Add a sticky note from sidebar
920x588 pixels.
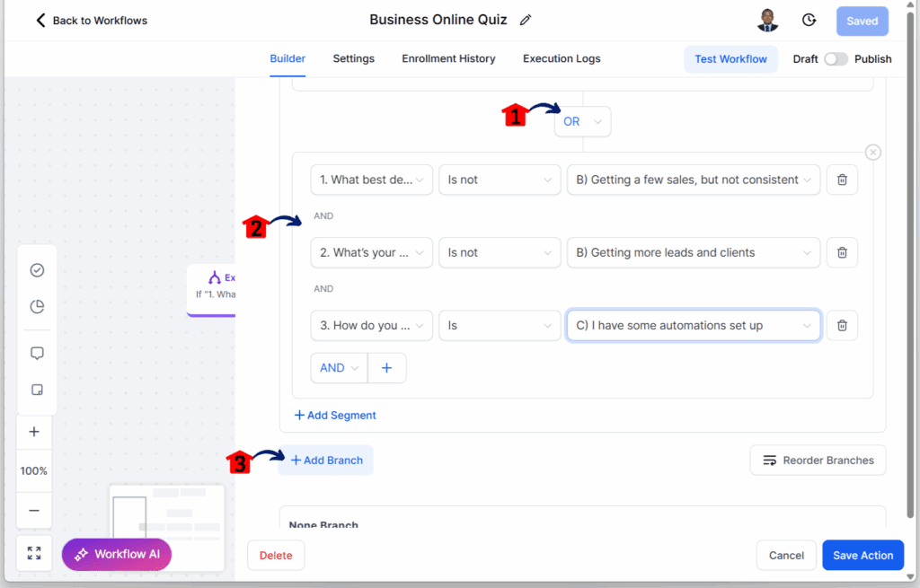click(37, 390)
